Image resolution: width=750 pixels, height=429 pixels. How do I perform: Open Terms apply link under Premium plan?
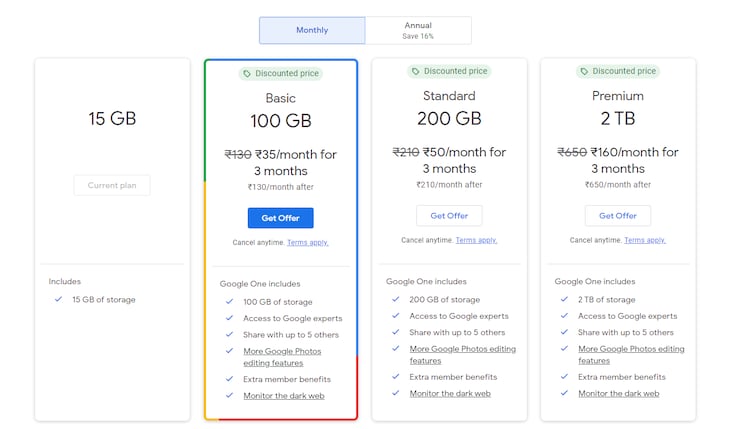click(x=645, y=241)
